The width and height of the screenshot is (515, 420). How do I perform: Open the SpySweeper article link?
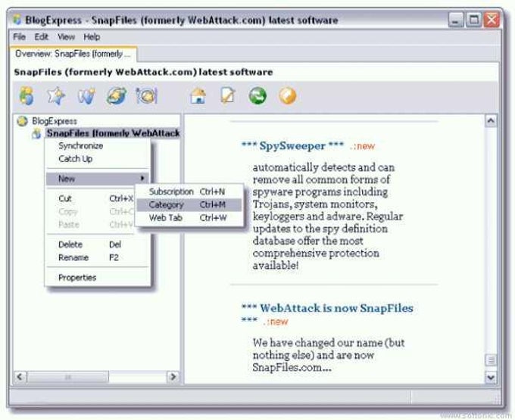[x=292, y=146]
